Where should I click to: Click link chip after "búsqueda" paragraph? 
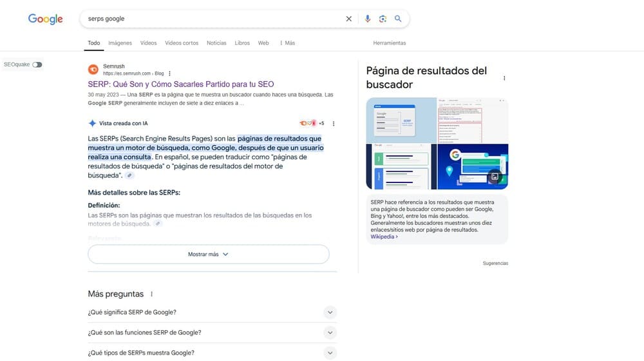tap(129, 175)
